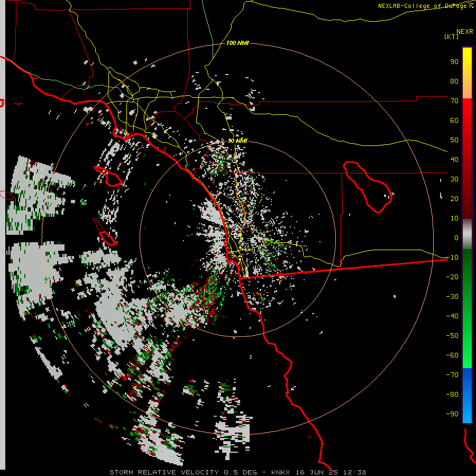Select the 50 NMI range ring label
This screenshot has width=476, height=476.
point(237,141)
